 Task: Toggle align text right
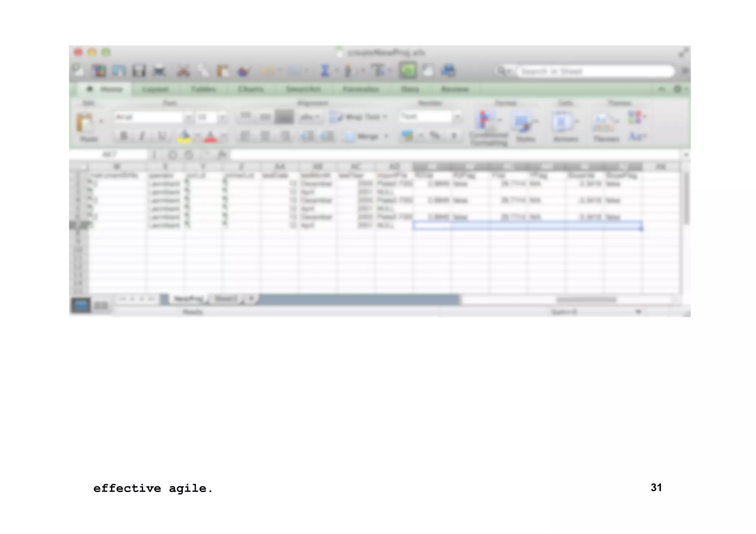(x=285, y=136)
